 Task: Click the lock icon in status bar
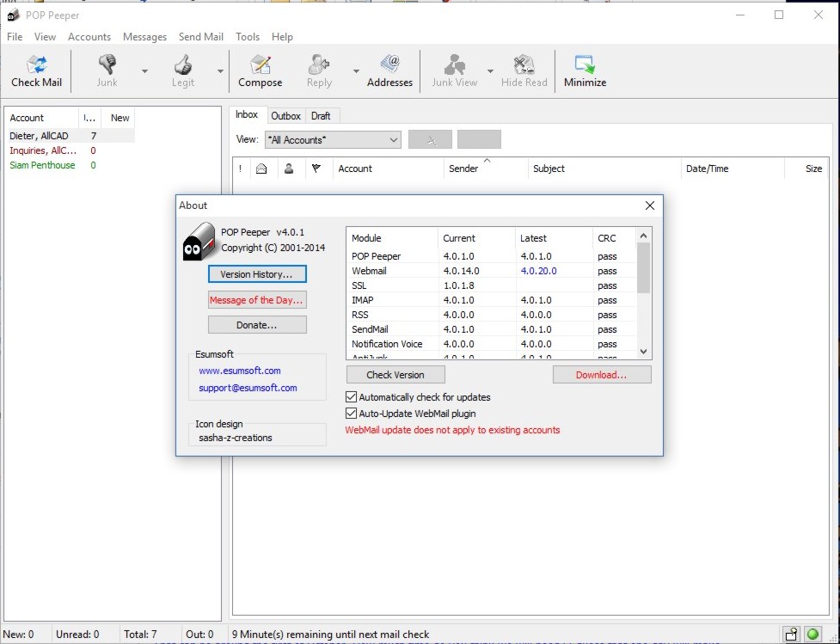click(x=791, y=635)
